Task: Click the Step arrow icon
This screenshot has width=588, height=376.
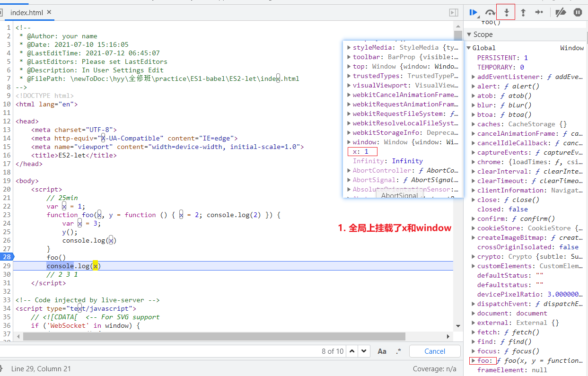Action: 539,13
